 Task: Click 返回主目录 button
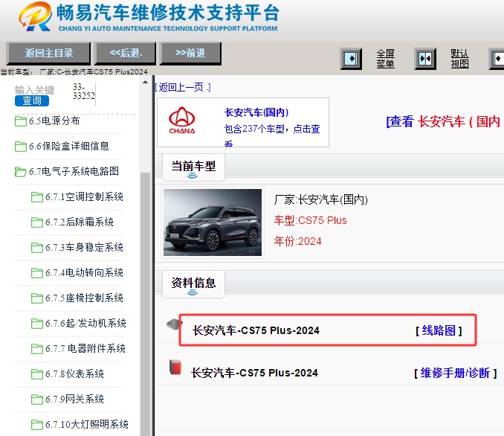(48, 53)
